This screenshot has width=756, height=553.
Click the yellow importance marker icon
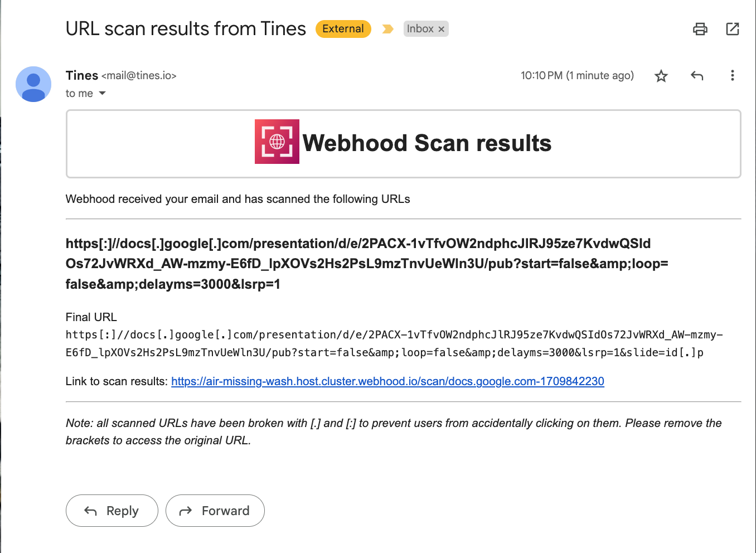(388, 29)
